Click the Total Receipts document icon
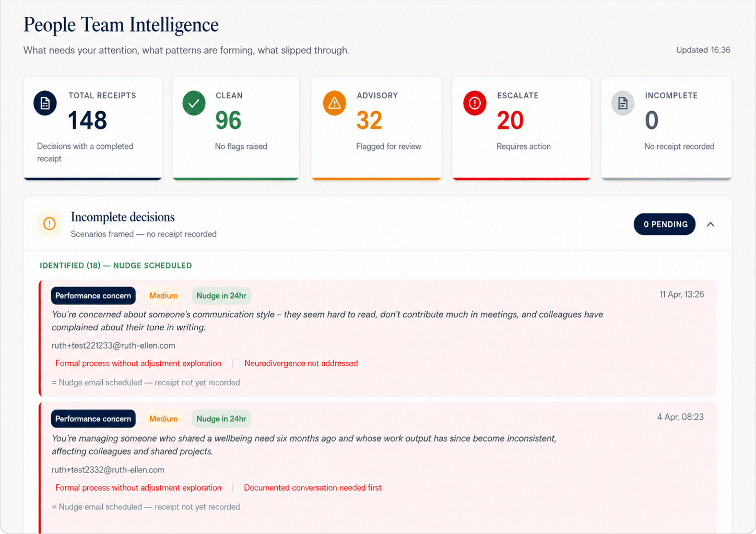756x534 pixels. [x=45, y=103]
